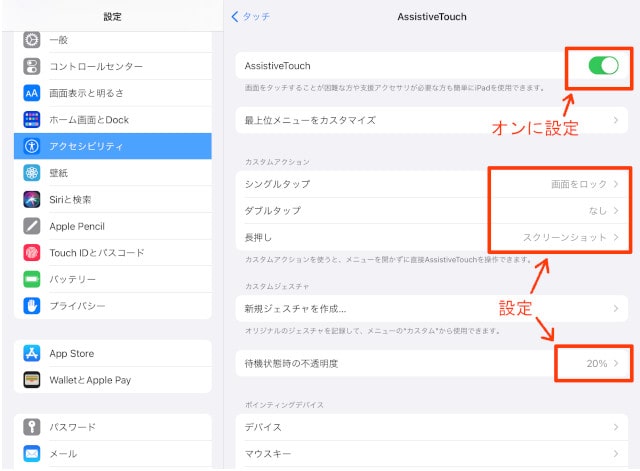Select コントロールセンター in sidebar
640x471 pixels.
(x=113, y=66)
